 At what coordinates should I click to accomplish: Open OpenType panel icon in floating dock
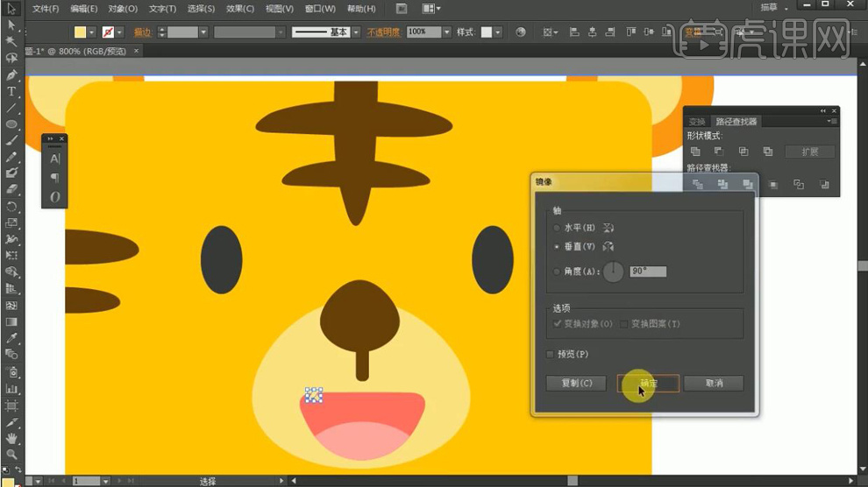(x=55, y=197)
